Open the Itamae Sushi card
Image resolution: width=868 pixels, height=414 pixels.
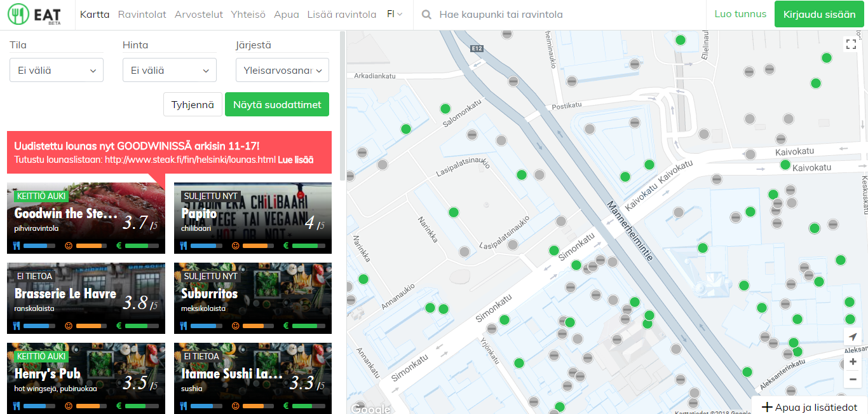(253, 378)
